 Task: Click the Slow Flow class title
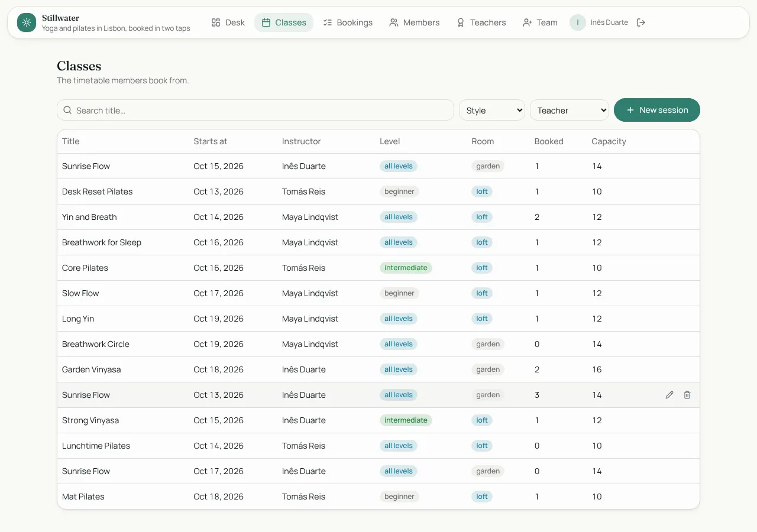pos(80,293)
